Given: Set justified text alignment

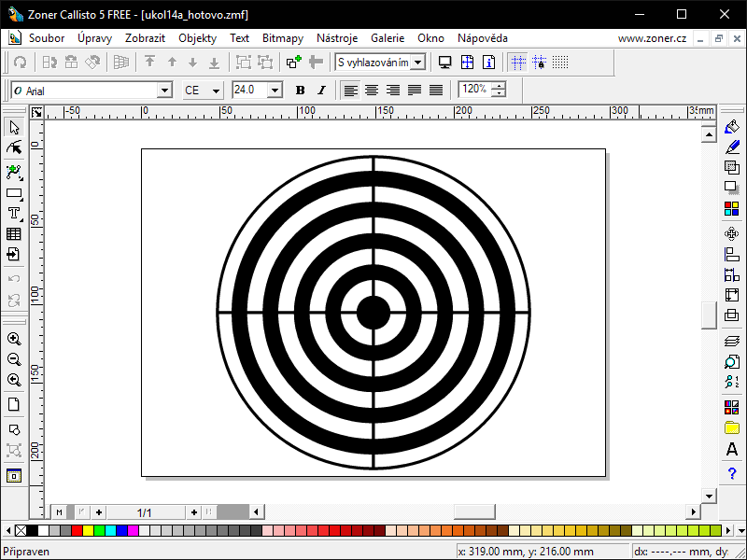Looking at the screenshot, I should [415, 90].
